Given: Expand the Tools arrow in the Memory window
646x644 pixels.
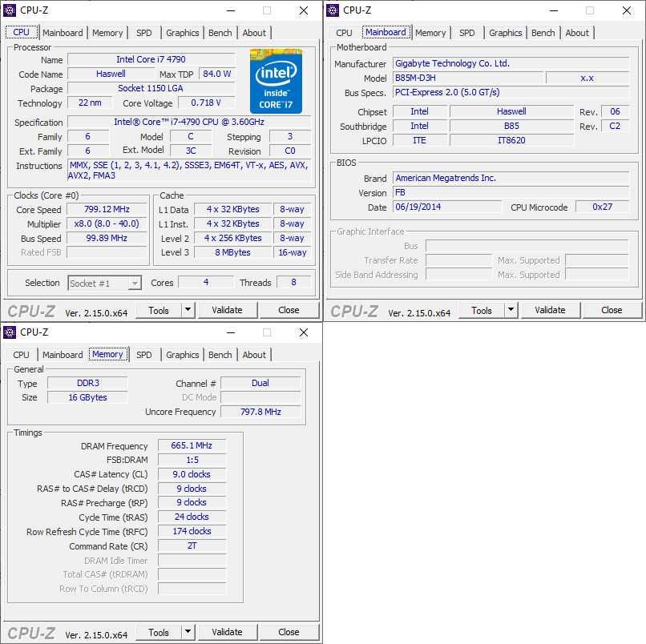Looking at the screenshot, I should tap(188, 632).
